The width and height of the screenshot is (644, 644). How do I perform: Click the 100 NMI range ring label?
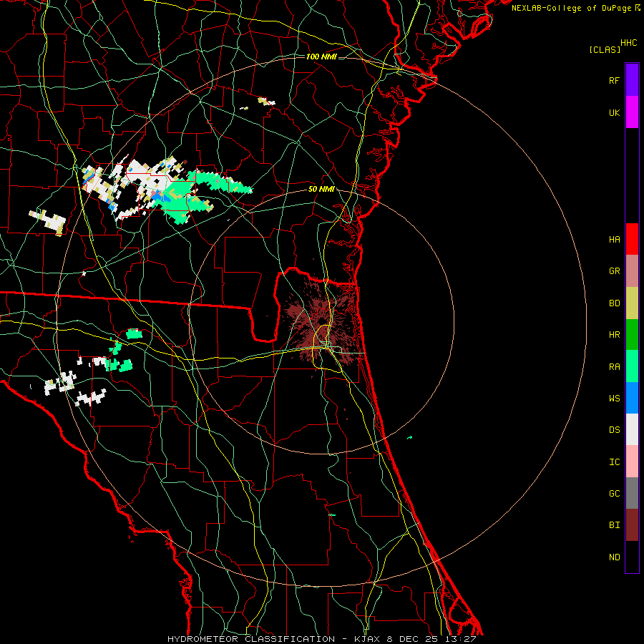(321, 57)
